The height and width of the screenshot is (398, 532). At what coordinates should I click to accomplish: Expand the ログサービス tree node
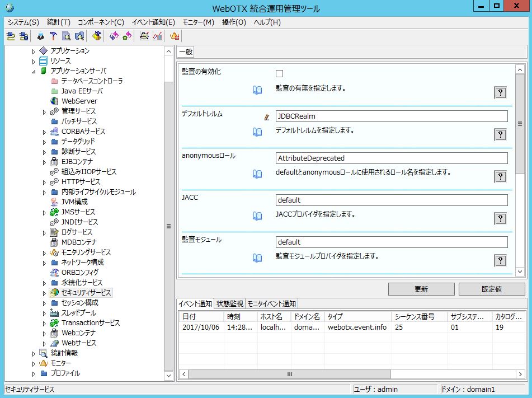click(x=45, y=232)
